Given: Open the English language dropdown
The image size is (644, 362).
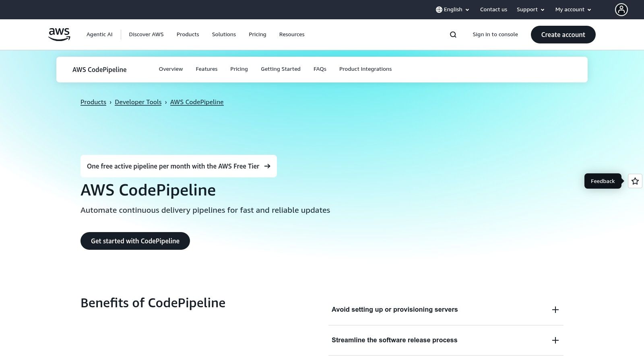Looking at the screenshot, I should (452, 10).
